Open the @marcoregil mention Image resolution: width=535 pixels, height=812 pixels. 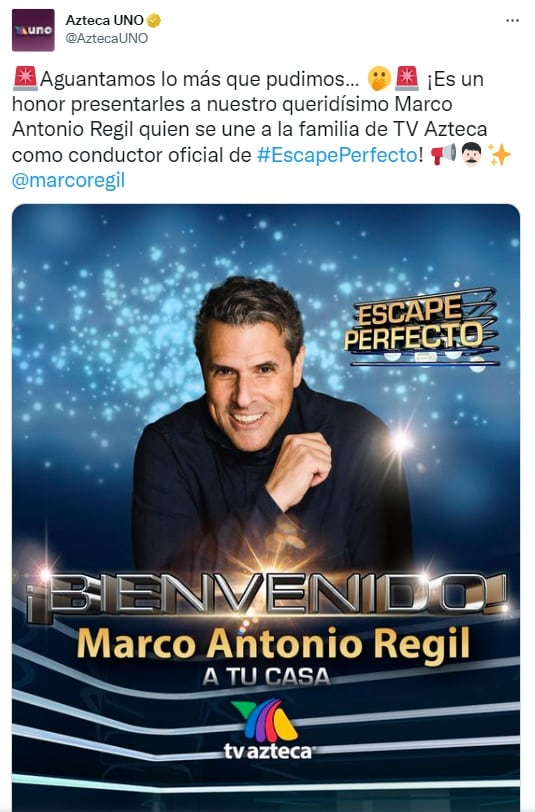pos(68,180)
